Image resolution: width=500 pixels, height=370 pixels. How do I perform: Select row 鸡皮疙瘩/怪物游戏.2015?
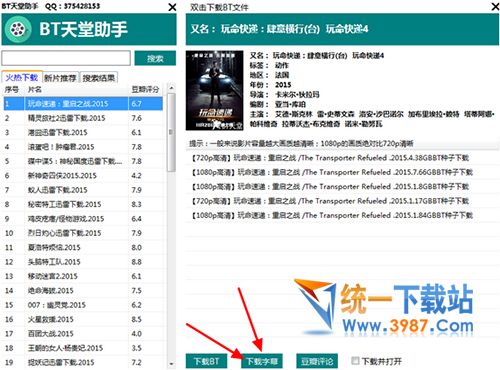click(83, 219)
